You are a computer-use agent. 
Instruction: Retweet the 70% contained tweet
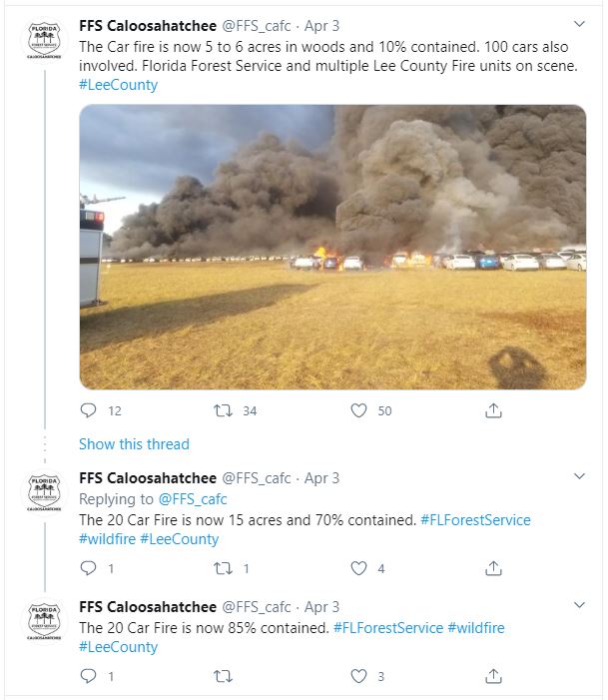224,568
